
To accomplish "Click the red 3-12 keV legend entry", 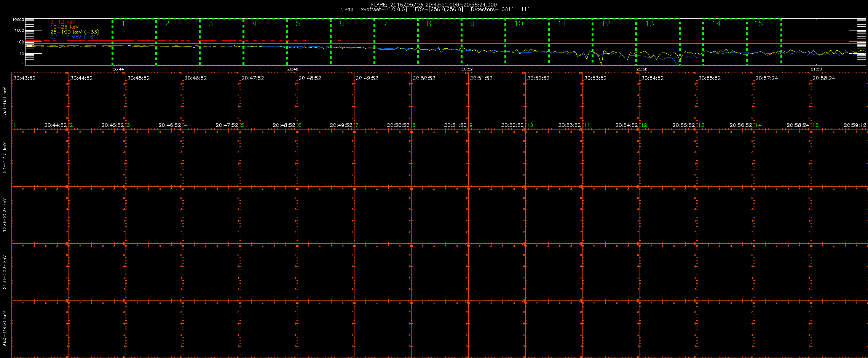I will (63, 22).
